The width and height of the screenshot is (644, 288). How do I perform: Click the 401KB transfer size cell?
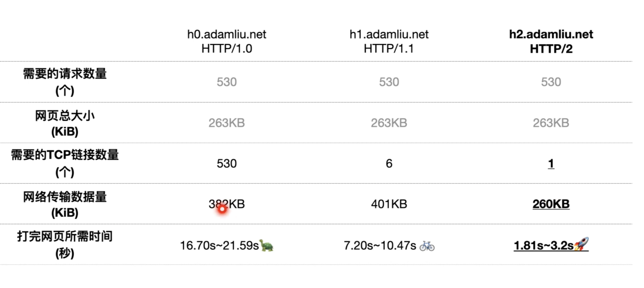[x=389, y=204]
